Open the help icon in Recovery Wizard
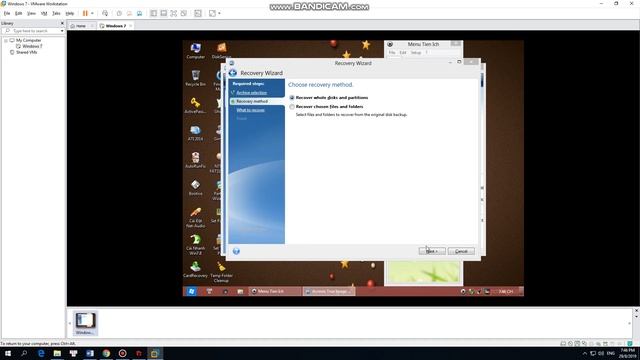The width and height of the screenshot is (640, 360). coord(236,251)
